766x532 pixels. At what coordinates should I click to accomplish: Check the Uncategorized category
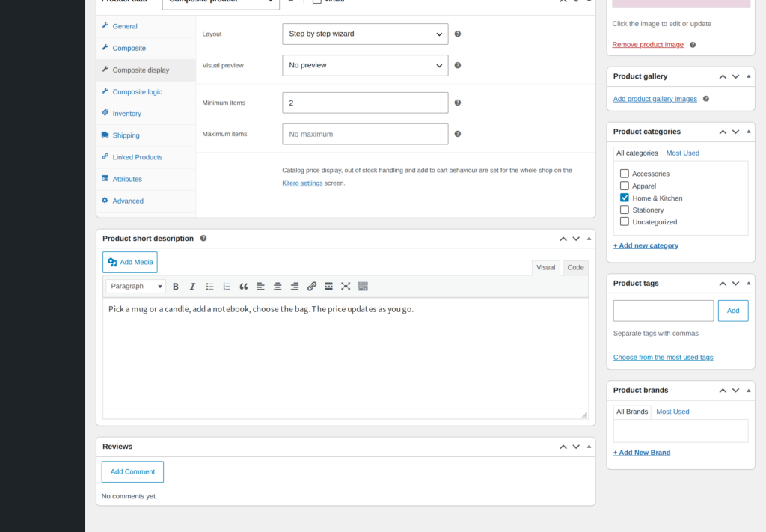(x=625, y=221)
